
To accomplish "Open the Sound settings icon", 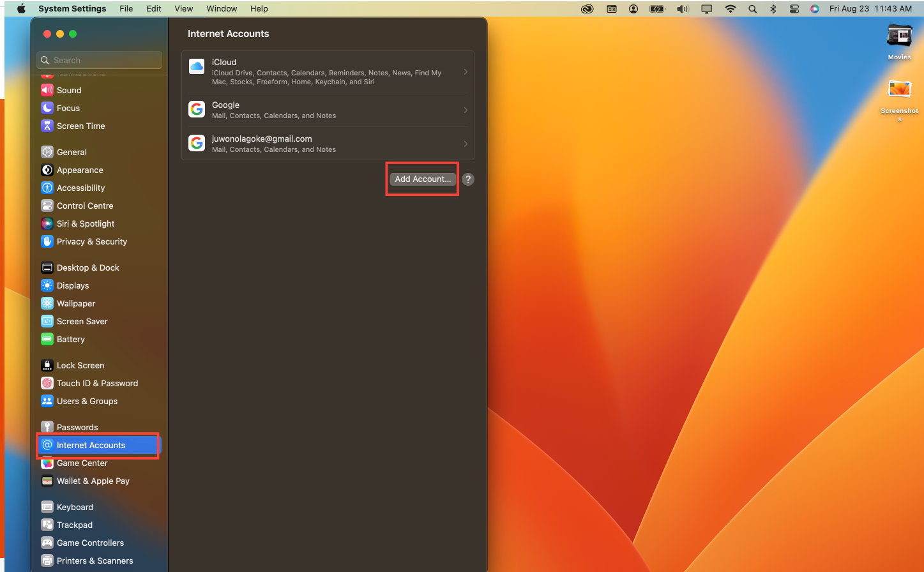I will [x=47, y=90].
